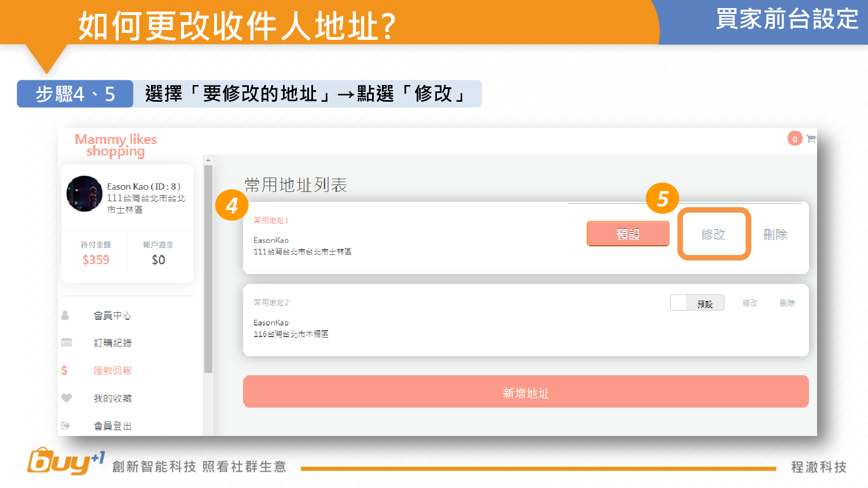868x488 pixels.
Task: Click 修改 for 常用地址2
Action: [x=750, y=303]
